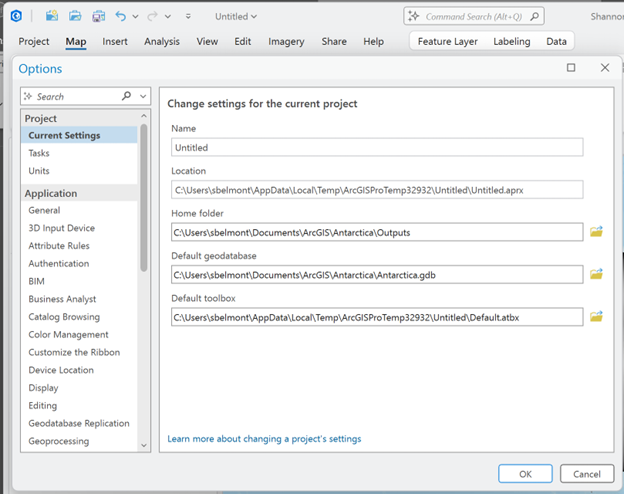Click the Location path field
624x494 pixels.
(x=377, y=190)
